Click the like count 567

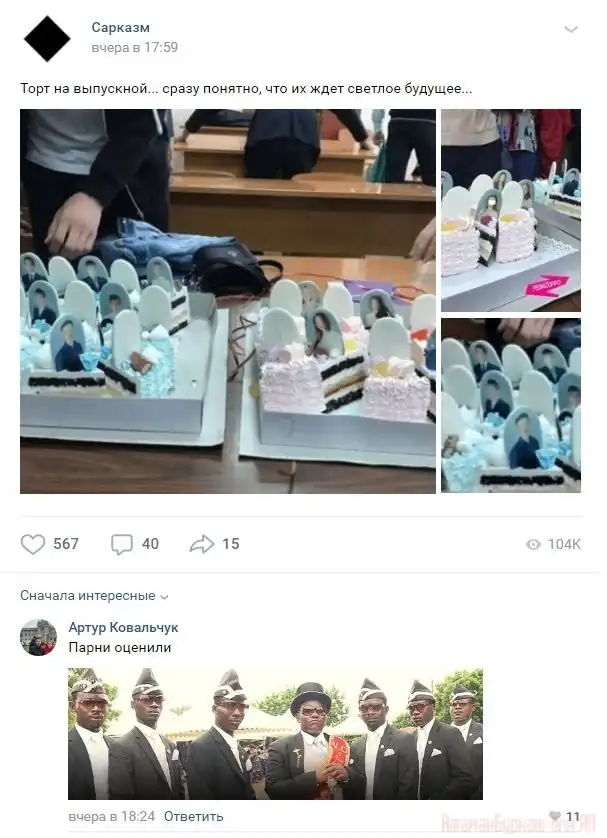pos(66,544)
